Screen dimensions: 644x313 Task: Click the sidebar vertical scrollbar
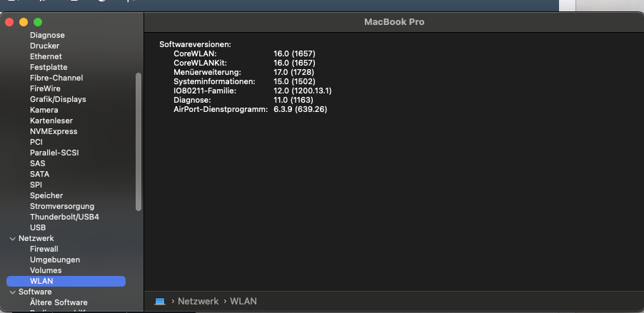[x=139, y=143]
